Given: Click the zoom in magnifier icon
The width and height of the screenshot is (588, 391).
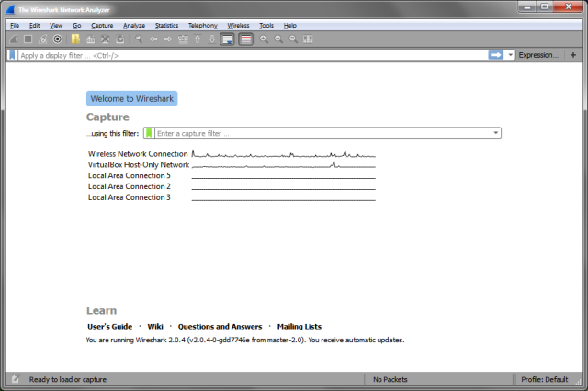Looking at the screenshot, I should pyautogui.click(x=264, y=39).
